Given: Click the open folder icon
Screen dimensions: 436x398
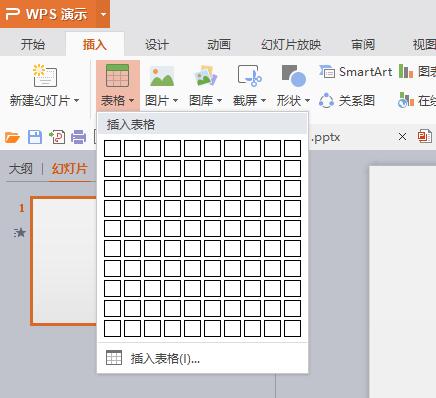Looking at the screenshot, I should click(x=12, y=137).
